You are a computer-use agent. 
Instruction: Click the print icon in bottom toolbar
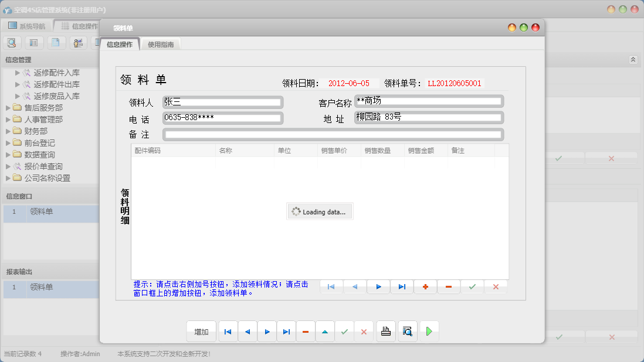tap(386, 332)
